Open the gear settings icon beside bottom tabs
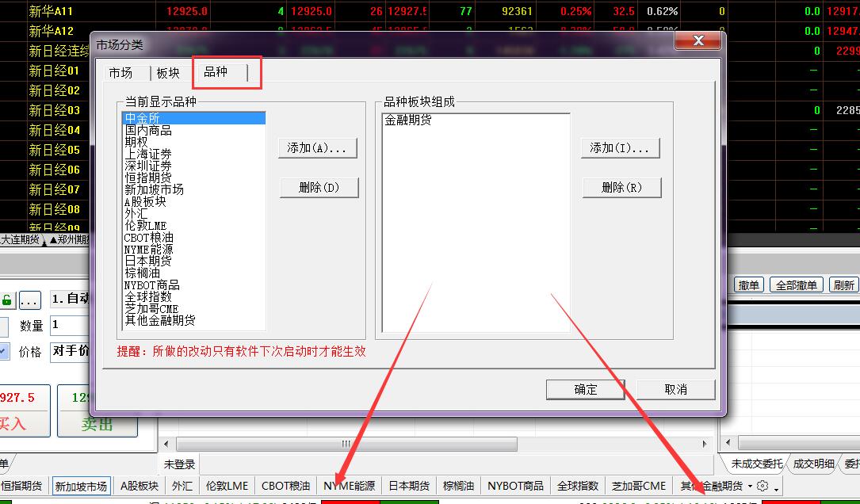 point(763,485)
